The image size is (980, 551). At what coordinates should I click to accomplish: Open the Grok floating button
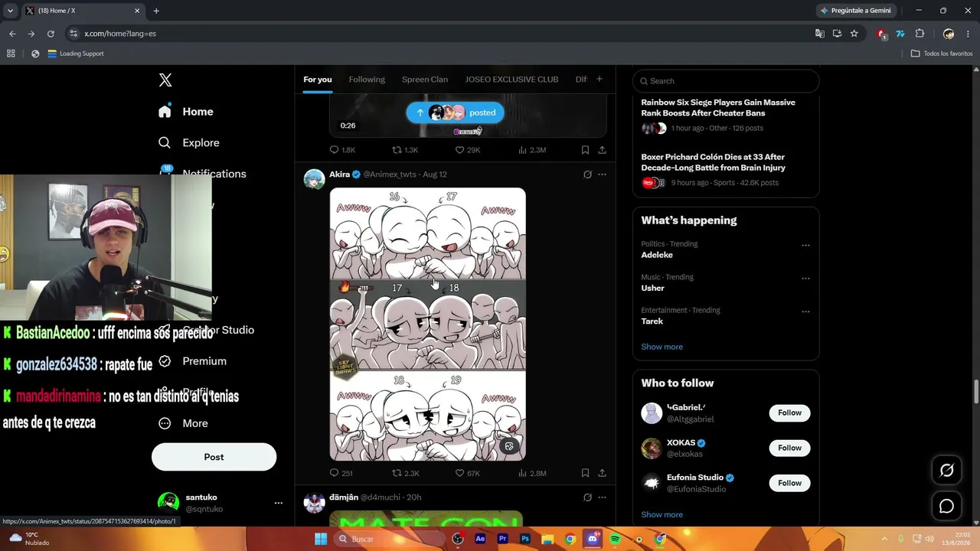(946, 471)
